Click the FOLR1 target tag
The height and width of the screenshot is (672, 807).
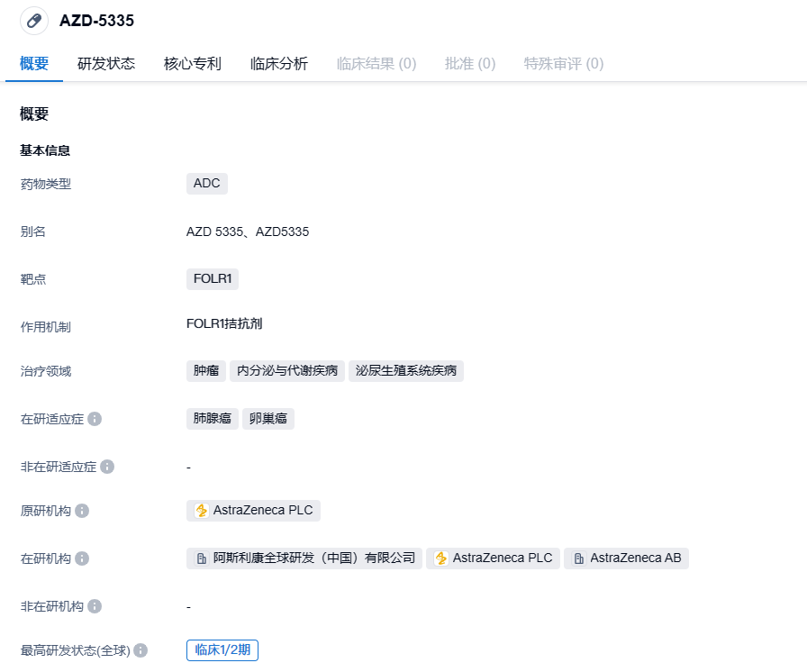(x=213, y=279)
